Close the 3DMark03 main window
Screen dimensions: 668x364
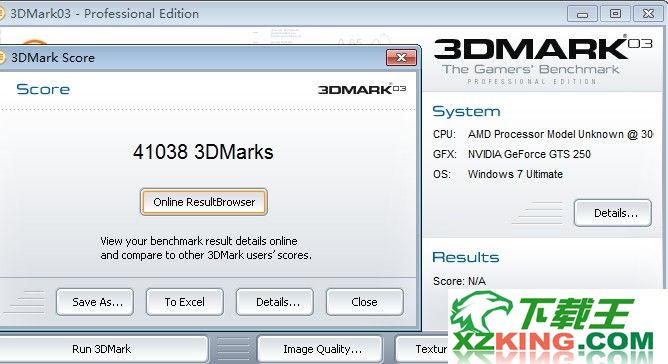click(648, 14)
